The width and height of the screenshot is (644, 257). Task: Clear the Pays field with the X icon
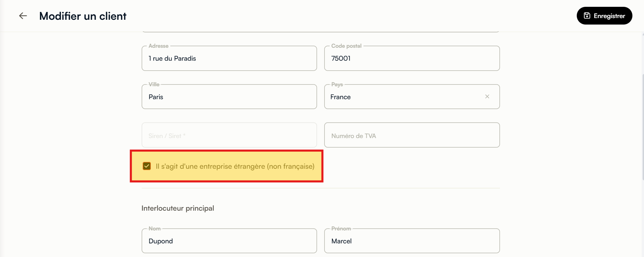click(x=487, y=96)
